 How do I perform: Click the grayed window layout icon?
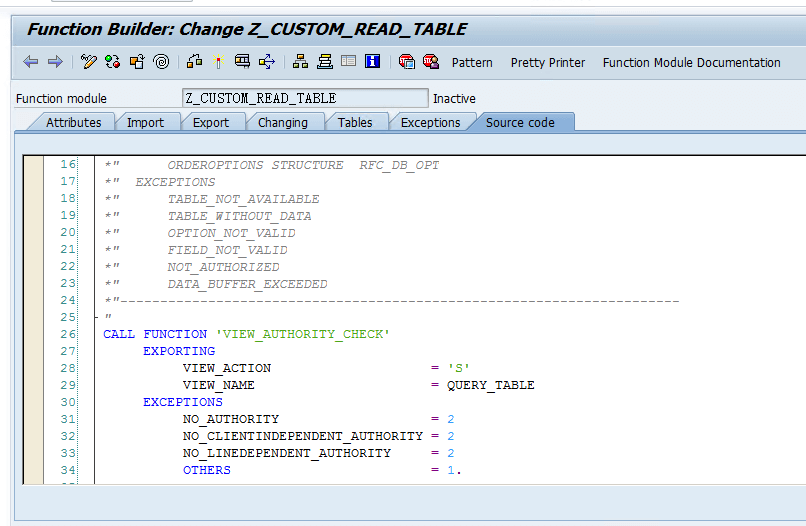tap(349, 62)
